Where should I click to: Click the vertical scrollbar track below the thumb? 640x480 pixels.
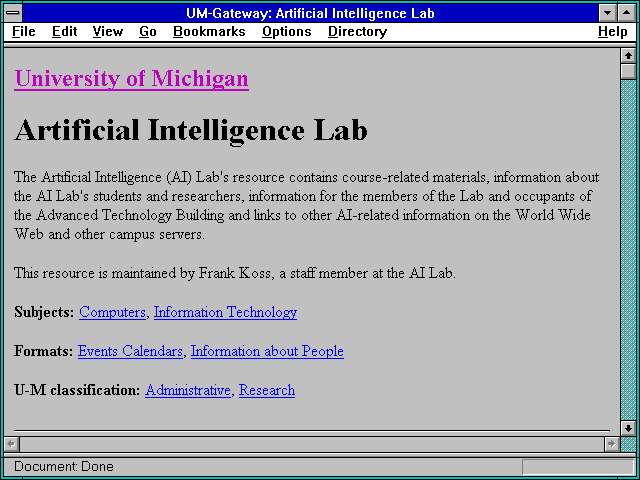[x=628, y=250]
